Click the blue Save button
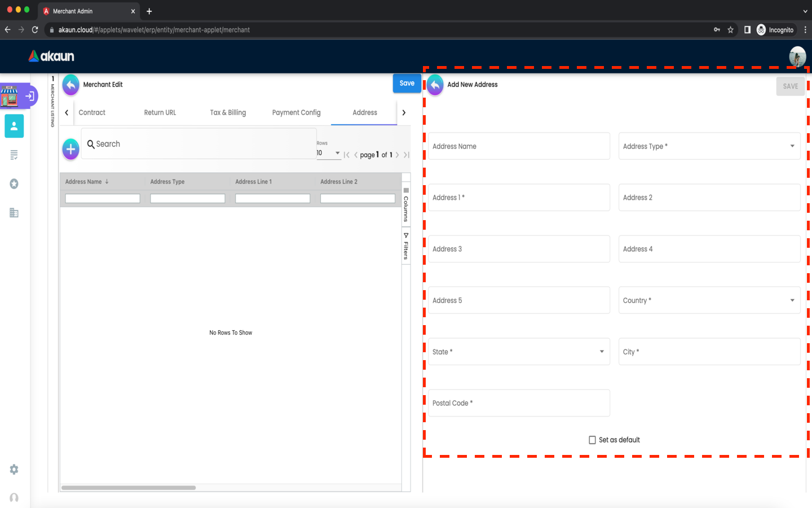Image resolution: width=812 pixels, height=508 pixels. pyautogui.click(x=407, y=84)
